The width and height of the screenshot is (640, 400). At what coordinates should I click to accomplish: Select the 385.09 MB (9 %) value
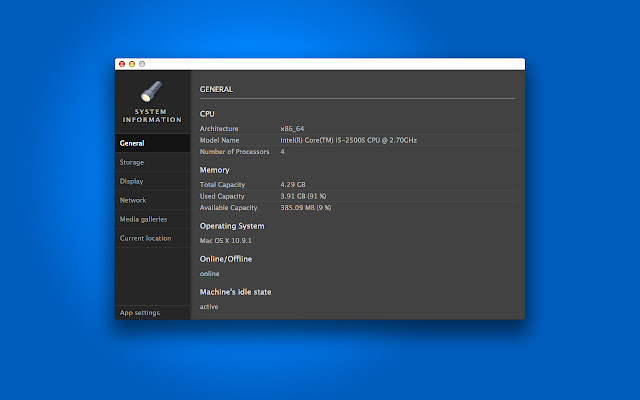[x=306, y=208]
